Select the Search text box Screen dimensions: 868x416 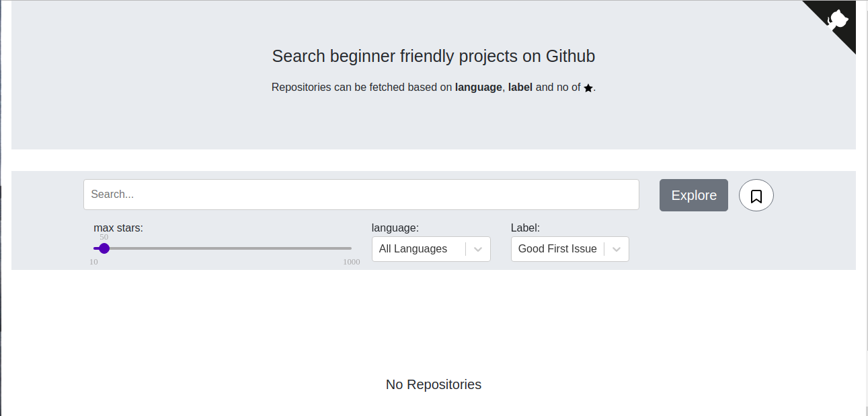(x=362, y=194)
